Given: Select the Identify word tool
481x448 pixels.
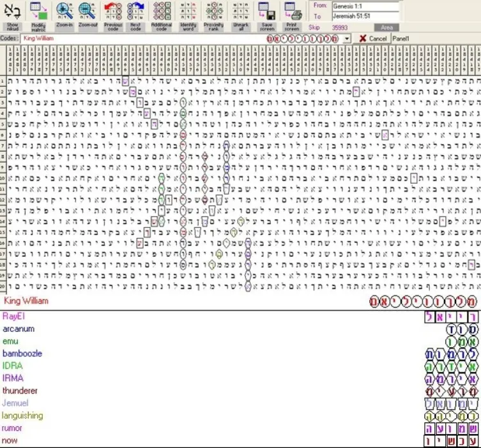Looking at the screenshot, I should point(188,11).
